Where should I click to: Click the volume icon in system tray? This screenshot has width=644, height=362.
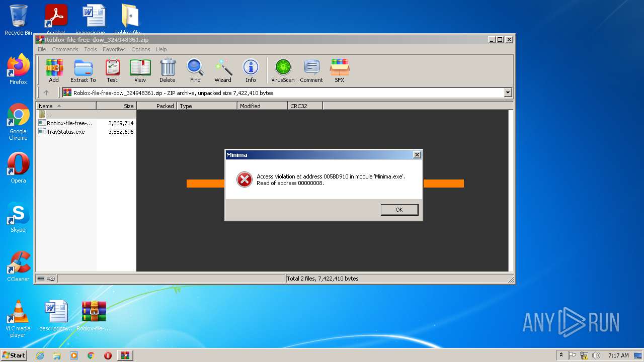point(596,355)
